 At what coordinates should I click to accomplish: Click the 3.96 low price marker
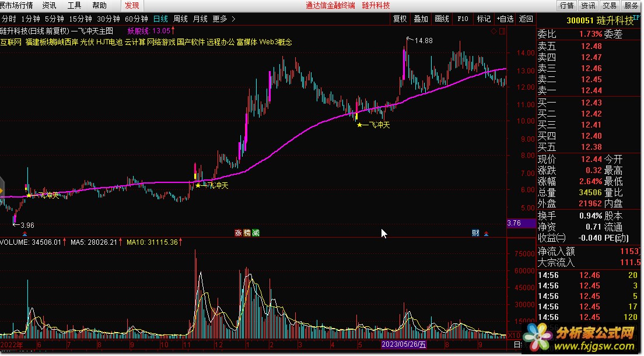pyautogui.click(x=23, y=225)
